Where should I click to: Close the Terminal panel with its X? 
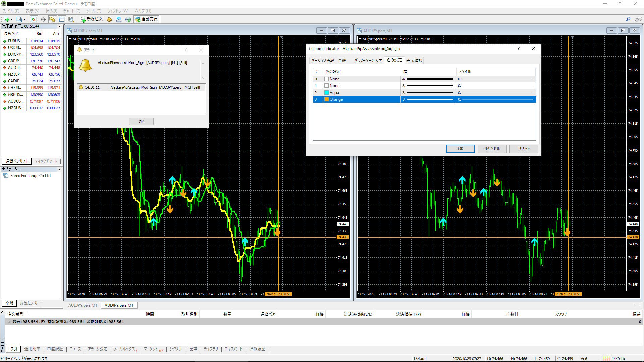click(2, 312)
